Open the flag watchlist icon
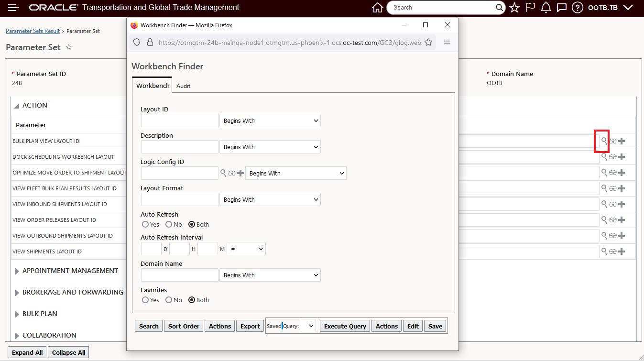 pyautogui.click(x=530, y=8)
